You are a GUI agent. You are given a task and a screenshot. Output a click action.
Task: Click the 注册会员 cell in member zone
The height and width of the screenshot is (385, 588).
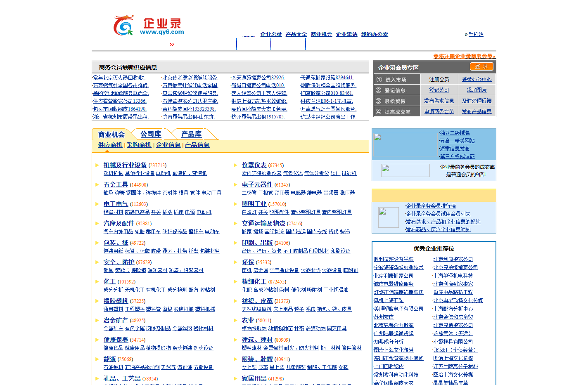click(439, 79)
